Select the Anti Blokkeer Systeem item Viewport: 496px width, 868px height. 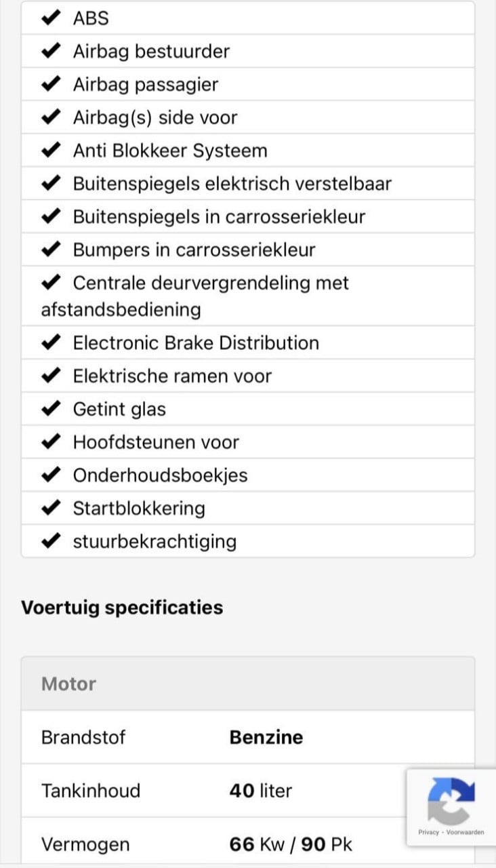[x=248, y=151]
